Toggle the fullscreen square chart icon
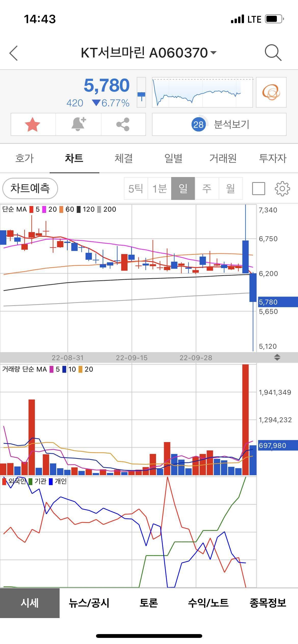 259,188
